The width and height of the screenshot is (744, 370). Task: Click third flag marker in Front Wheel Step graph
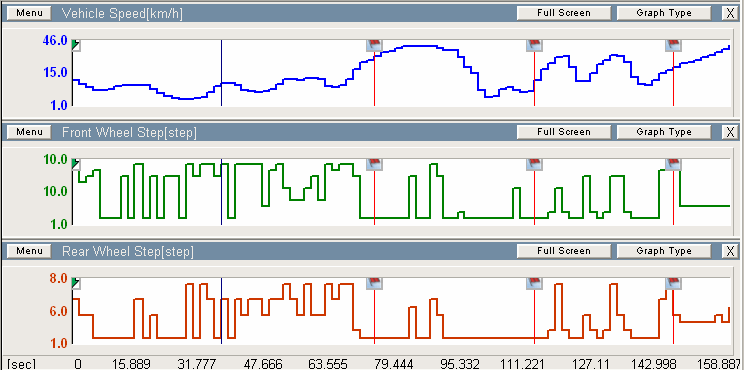(673, 165)
